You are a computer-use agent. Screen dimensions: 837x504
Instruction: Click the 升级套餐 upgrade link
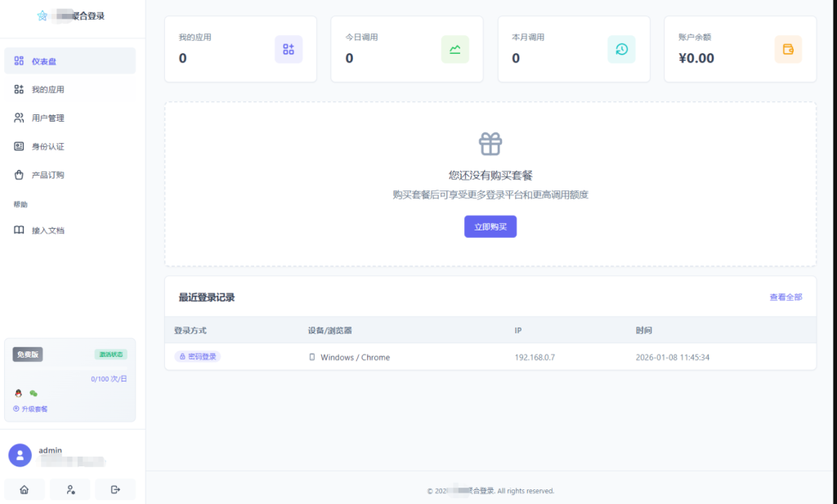[x=30, y=408]
